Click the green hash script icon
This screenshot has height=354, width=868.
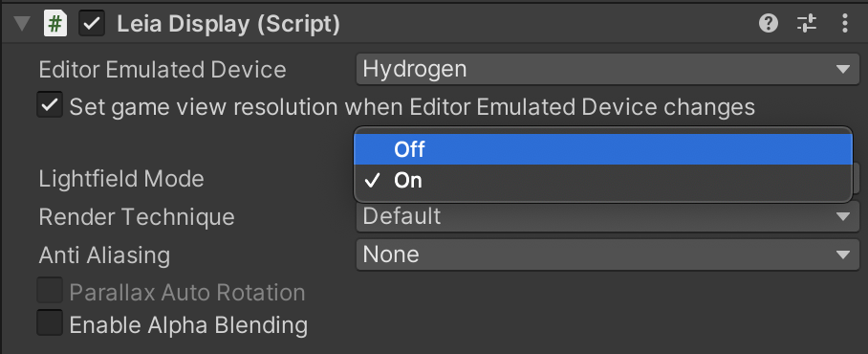point(55,24)
